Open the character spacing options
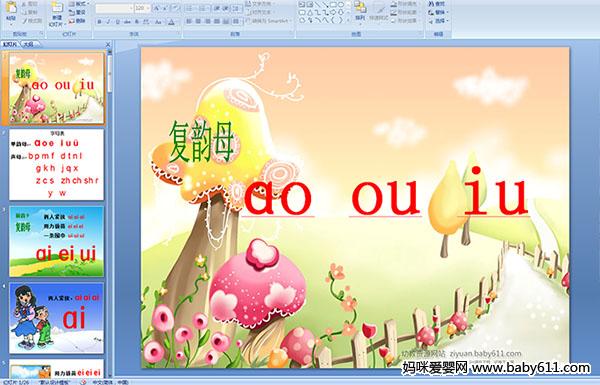The width and height of the screenshot is (600, 385). [146, 22]
